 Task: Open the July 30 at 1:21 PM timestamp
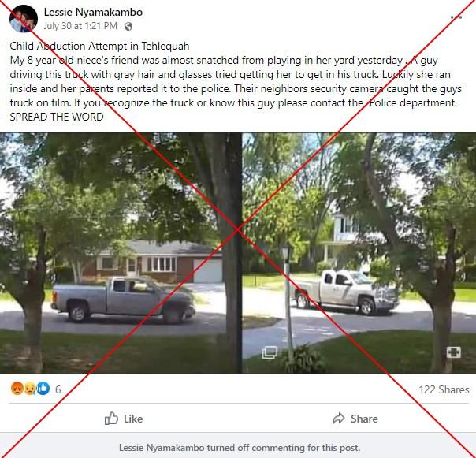[80, 26]
